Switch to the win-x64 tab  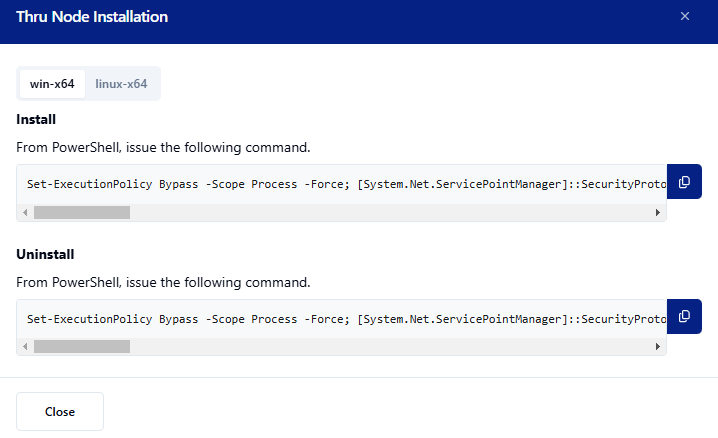(x=52, y=84)
